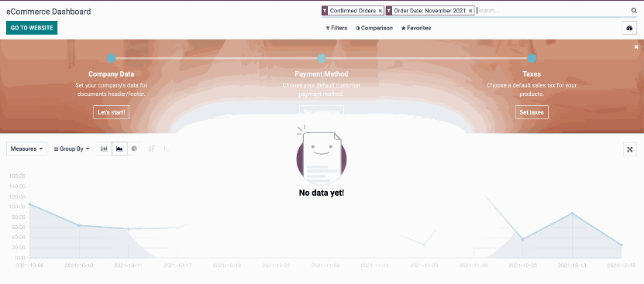
Task: Open the Measures dropdown
Action: coord(26,149)
